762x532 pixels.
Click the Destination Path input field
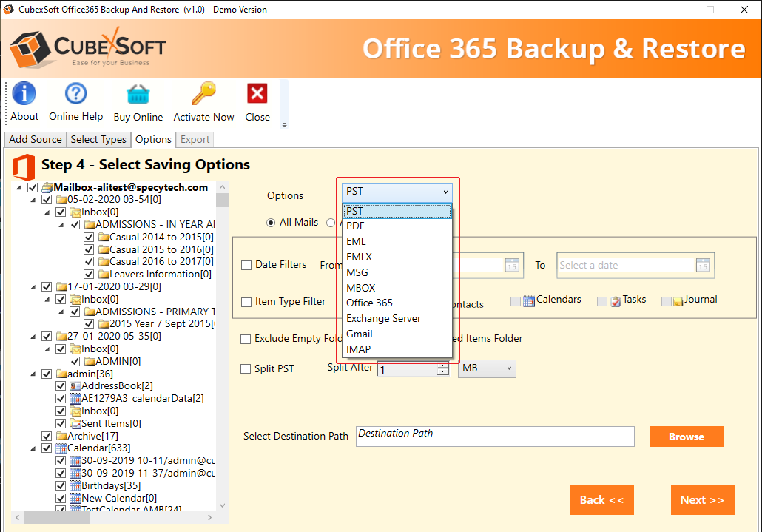point(495,437)
